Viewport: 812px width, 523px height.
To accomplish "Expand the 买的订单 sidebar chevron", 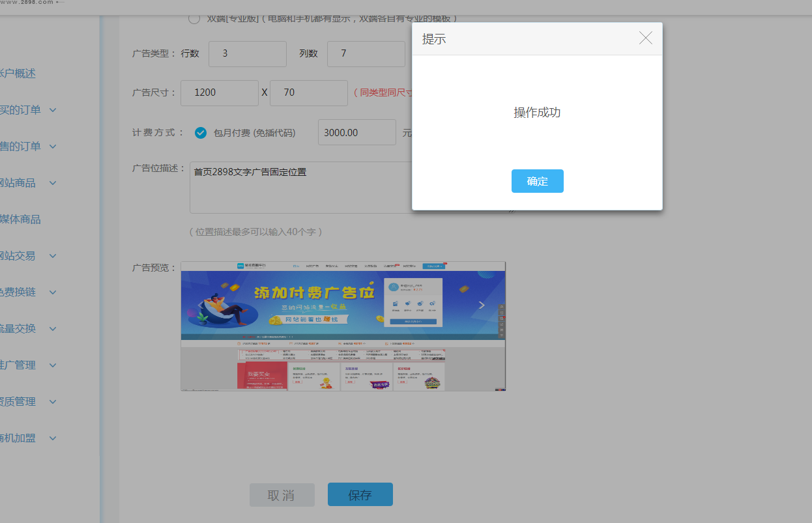I will click(x=53, y=110).
